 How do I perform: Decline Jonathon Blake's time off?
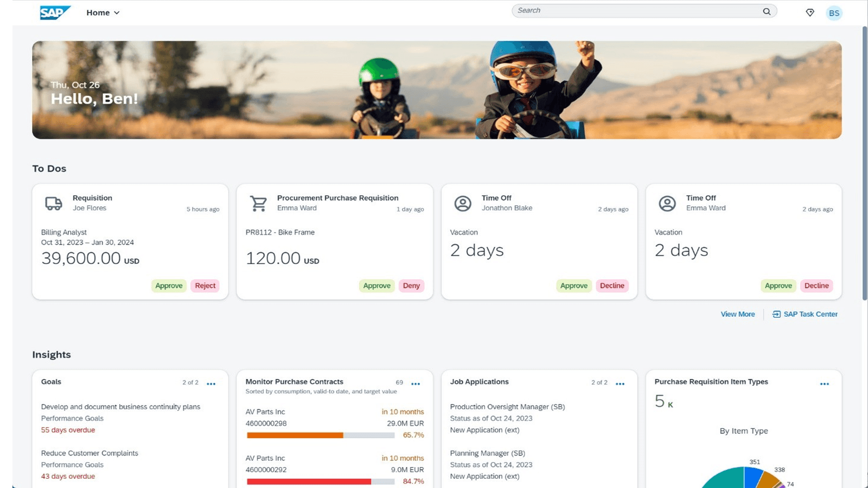[x=612, y=286]
